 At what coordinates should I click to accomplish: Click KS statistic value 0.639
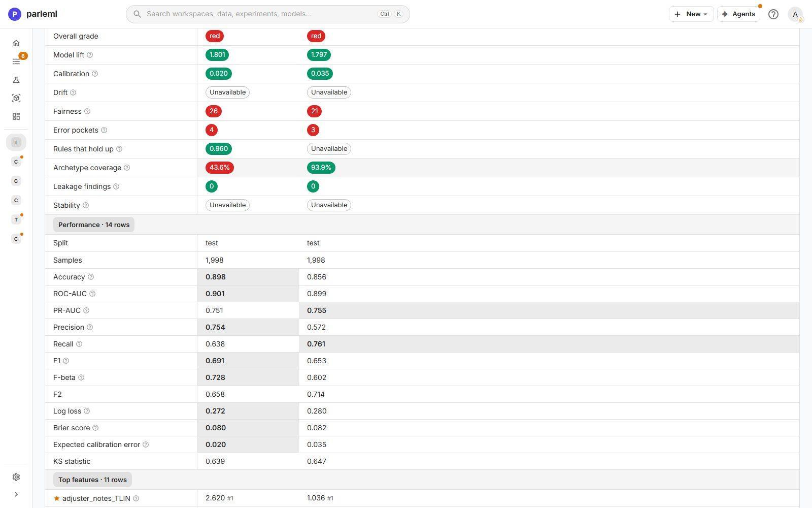[x=215, y=461]
